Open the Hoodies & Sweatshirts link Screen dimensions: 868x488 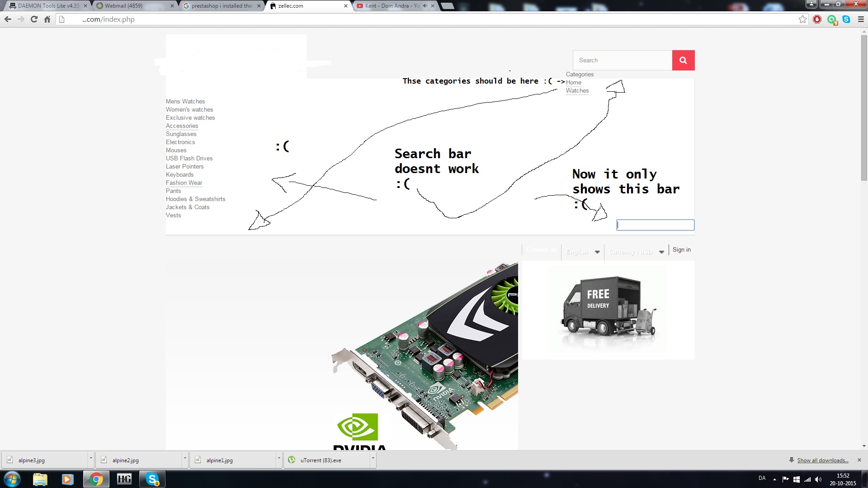[x=195, y=199]
